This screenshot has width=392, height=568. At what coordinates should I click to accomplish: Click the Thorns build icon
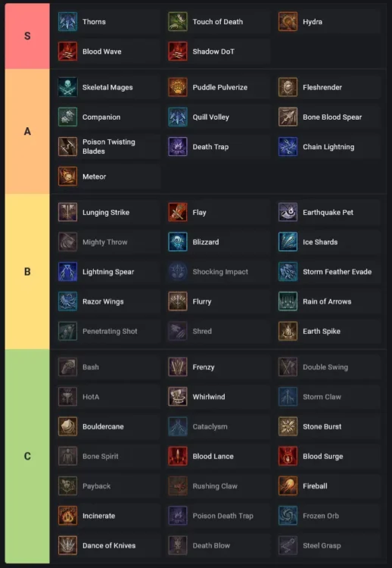[67, 21]
